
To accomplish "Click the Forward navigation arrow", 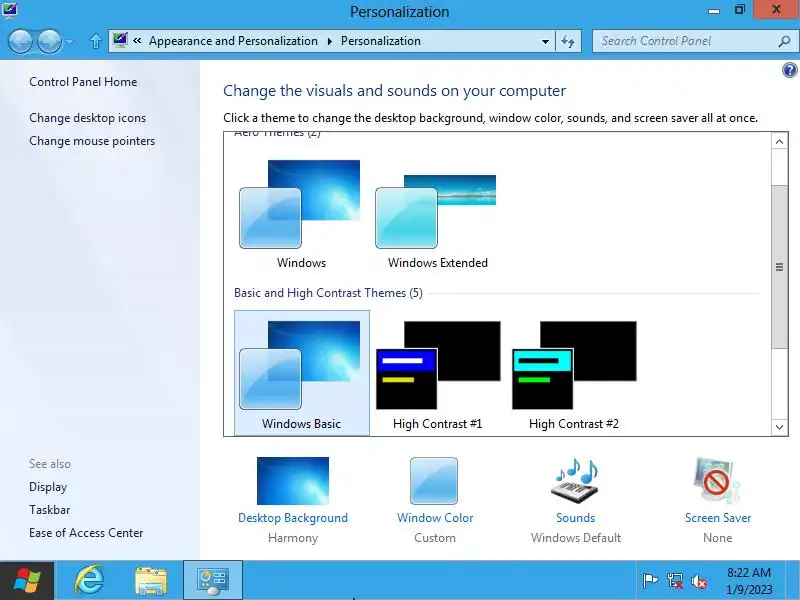I will [49, 41].
